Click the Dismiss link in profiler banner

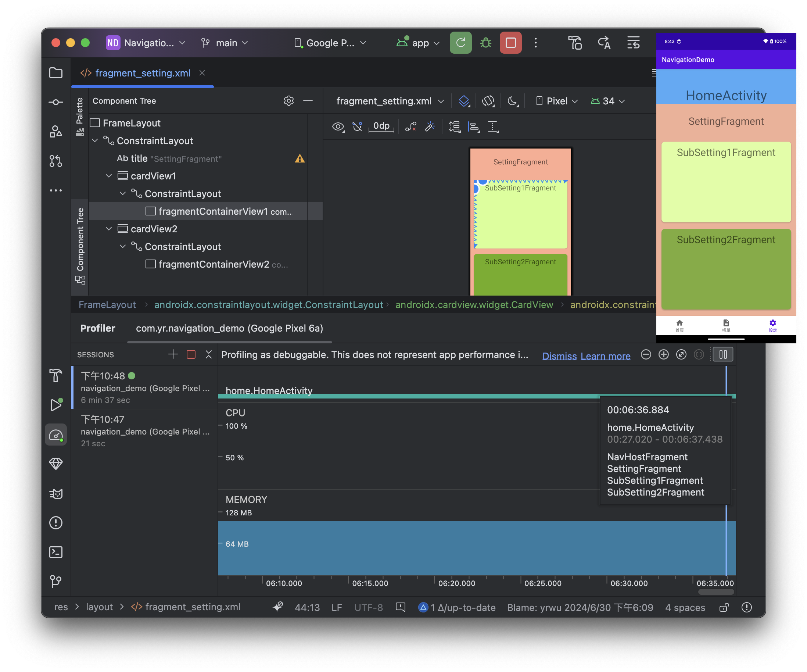(x=559, y=356)
